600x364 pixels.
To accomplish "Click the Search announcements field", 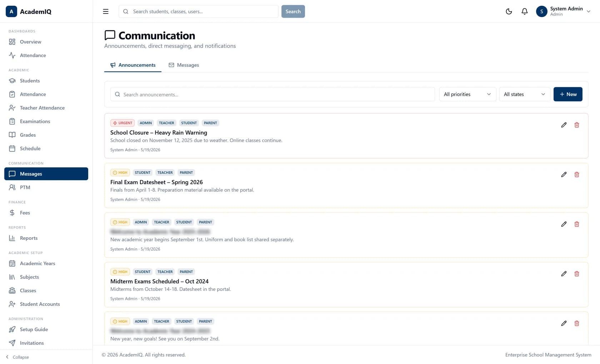I will [272, 94].
